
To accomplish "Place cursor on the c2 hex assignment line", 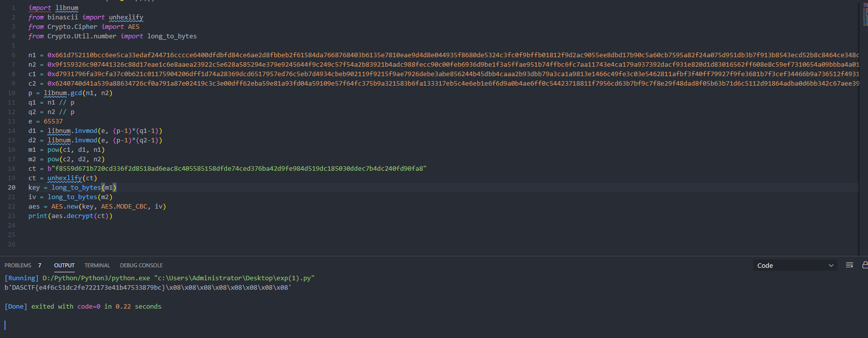I will coord(443,84).
